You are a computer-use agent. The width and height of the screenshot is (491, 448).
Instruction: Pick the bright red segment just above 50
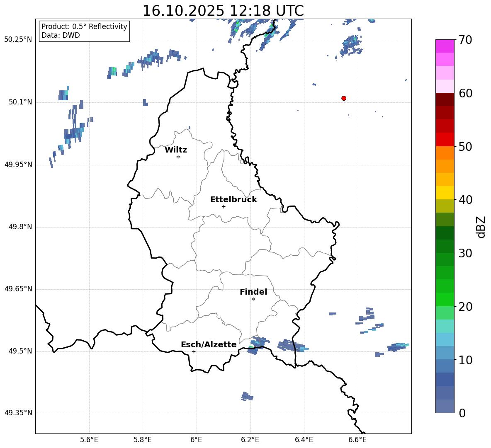[x=445, y=139]
